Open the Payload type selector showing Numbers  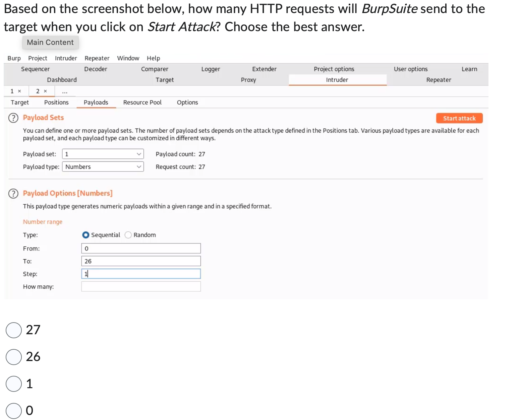click(103, 166)
